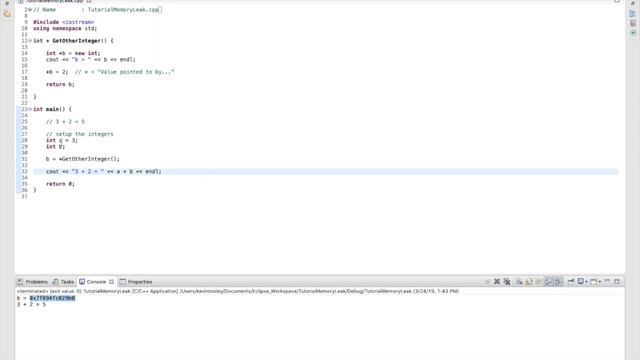This screenshot has width=640, height=360.
Task: Toggle Word Wrap in the console
Action: click(538, 282)
